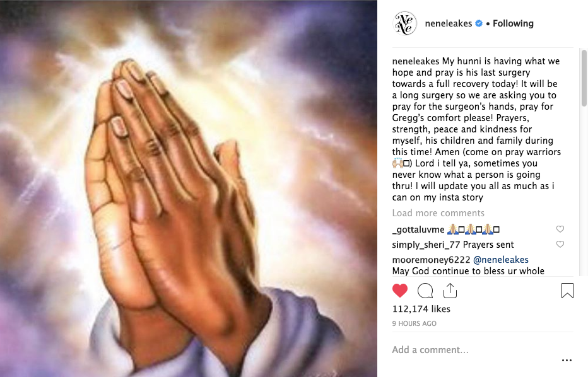Click the share arrow icon
The height and width of the screenshot is (377, 588).
450,291
